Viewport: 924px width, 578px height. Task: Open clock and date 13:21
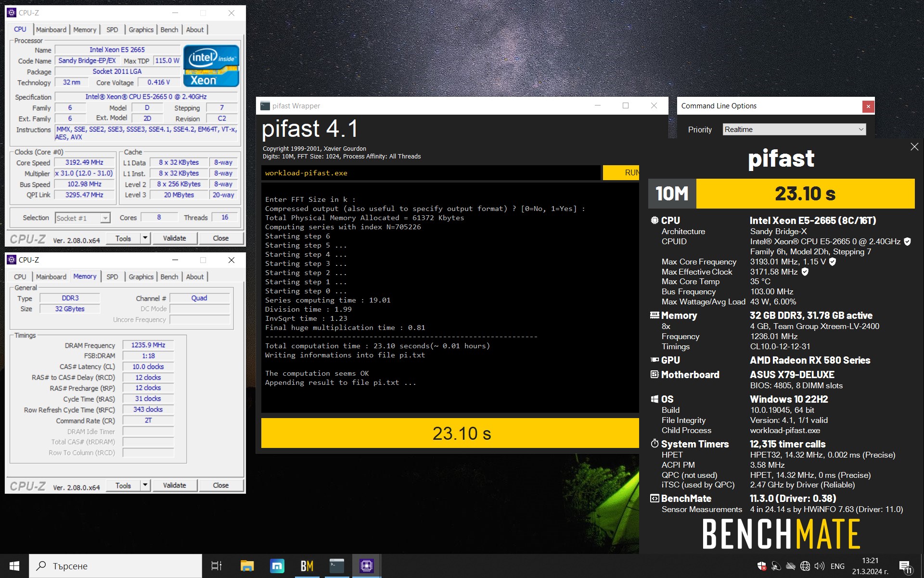pos(870,566)
